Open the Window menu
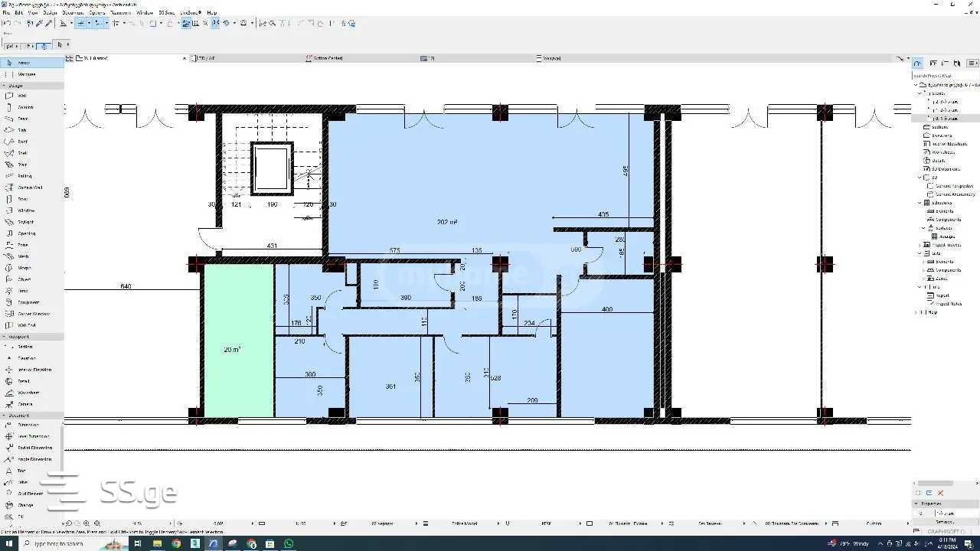This screenshot has height=551, width=980. pos(145,13)
